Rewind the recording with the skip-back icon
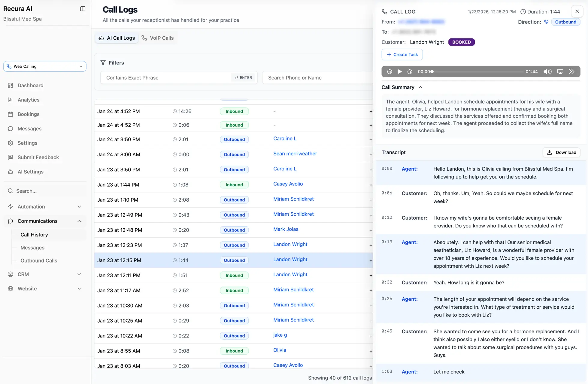The width and height of the screenshot is (588, 384). click(x=389, y=72)
